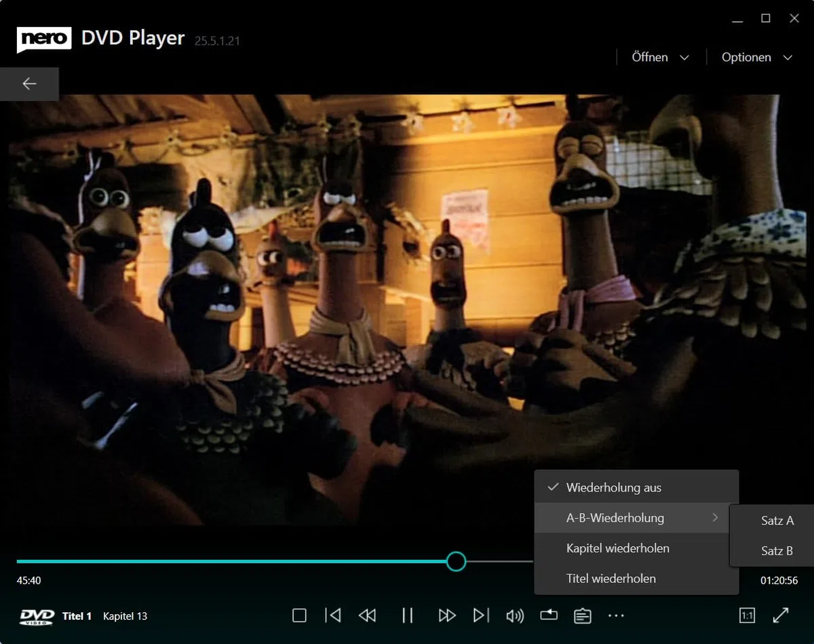Click the repeat mode icon
The image size is (814, 644).
(x=549, y=615)
